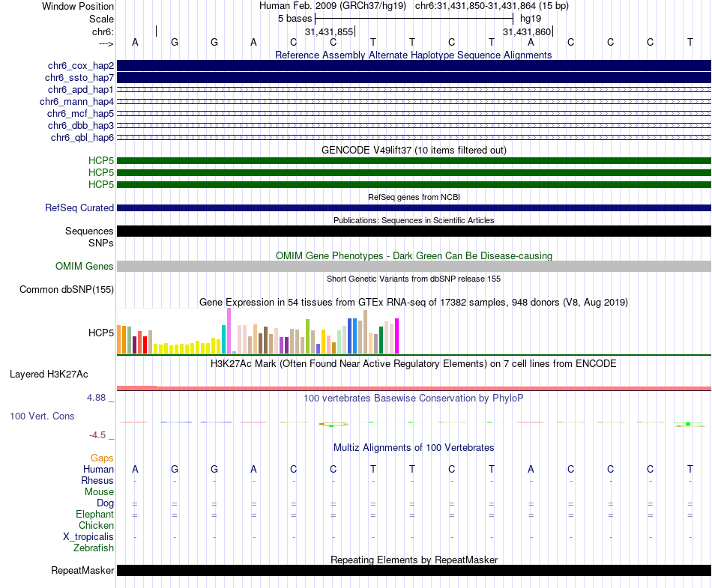Click the Gaps row label
Viewport: 712px width, 588px height.
click(102, 458)
